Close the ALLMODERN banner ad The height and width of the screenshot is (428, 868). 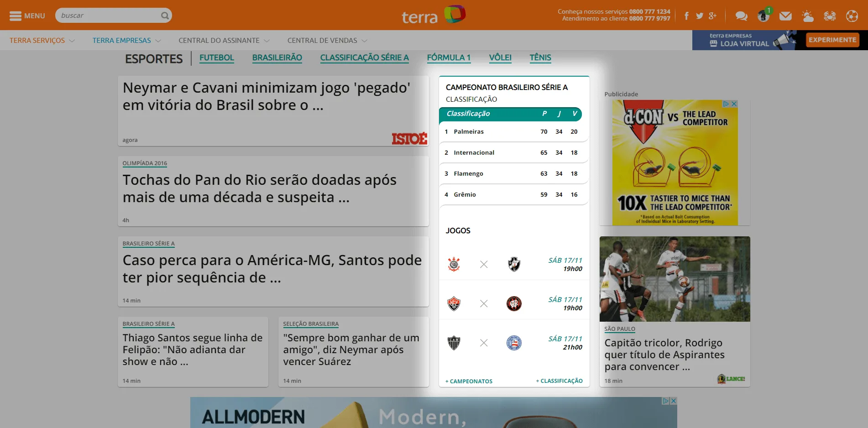tap(674, 401)
